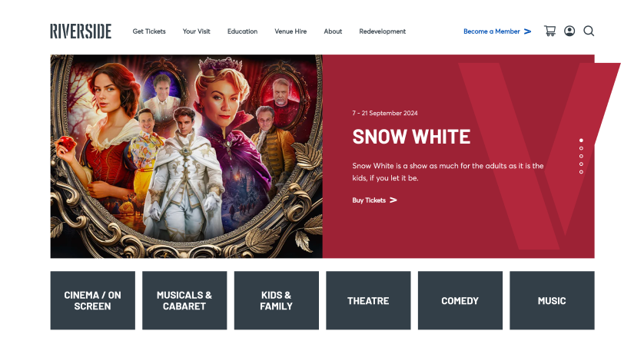The width and height of the screenshot is (644, 364).
Task: Open the About menu
Action: (333, 31)
